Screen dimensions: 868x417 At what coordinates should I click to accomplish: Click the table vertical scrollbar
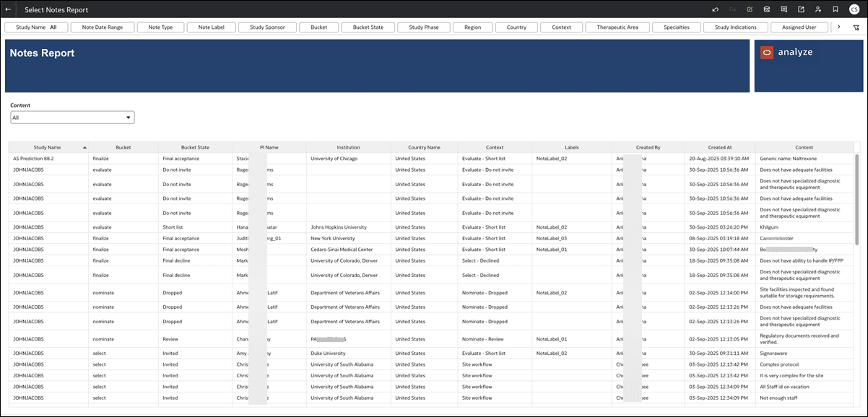pyautogui.click(x=856, y=199)
